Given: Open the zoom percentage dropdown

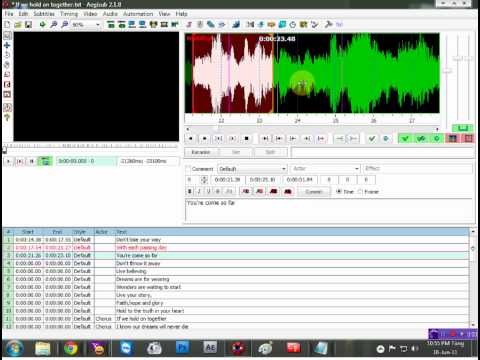Looking at the screenshot, I should tap(86, 24).
